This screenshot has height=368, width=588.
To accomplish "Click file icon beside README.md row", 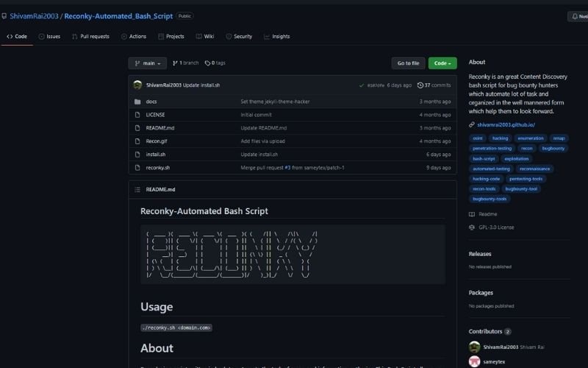I will click(137, 127).
